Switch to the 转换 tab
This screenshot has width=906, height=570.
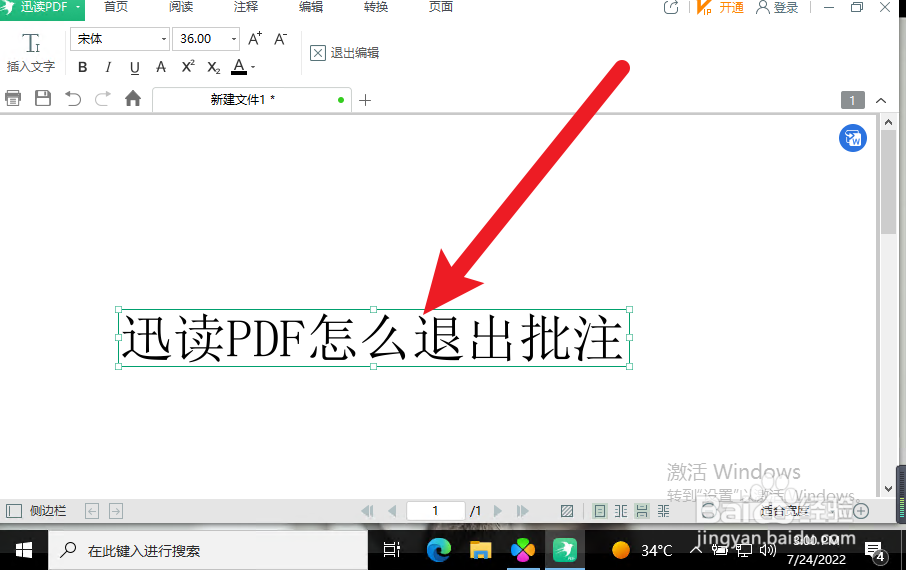click(376, 7)
